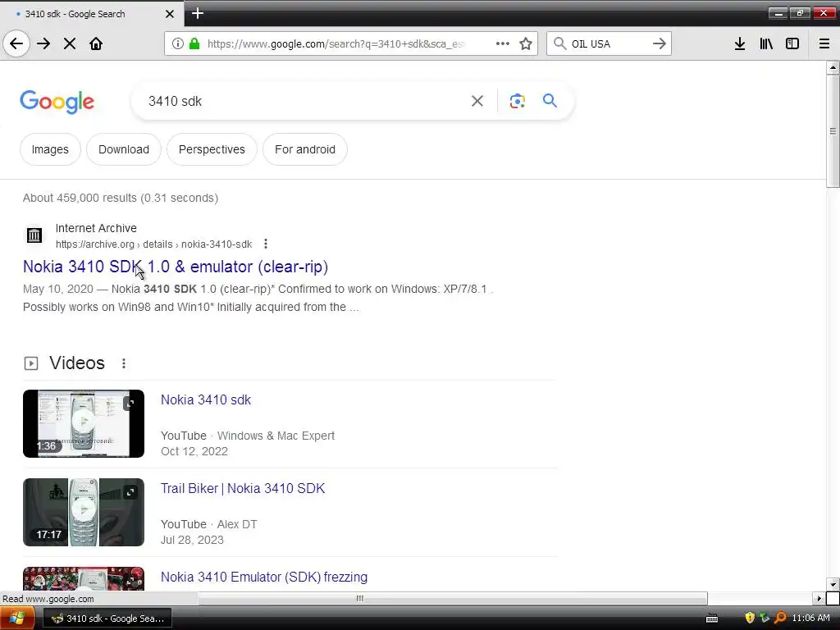The width and height of the screenshot is (840, 630).
Task: Click the vertical scrollbar down arrow
Action: (833, 584)
